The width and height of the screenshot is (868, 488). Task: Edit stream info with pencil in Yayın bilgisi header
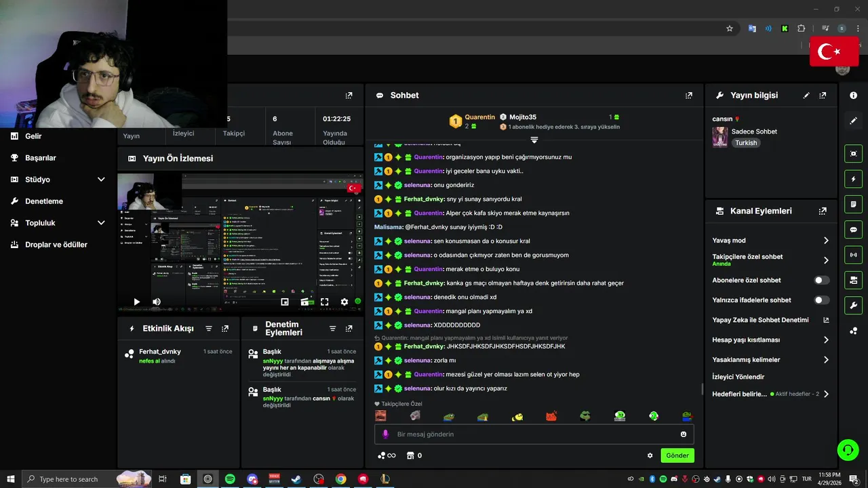coord(806,96)
